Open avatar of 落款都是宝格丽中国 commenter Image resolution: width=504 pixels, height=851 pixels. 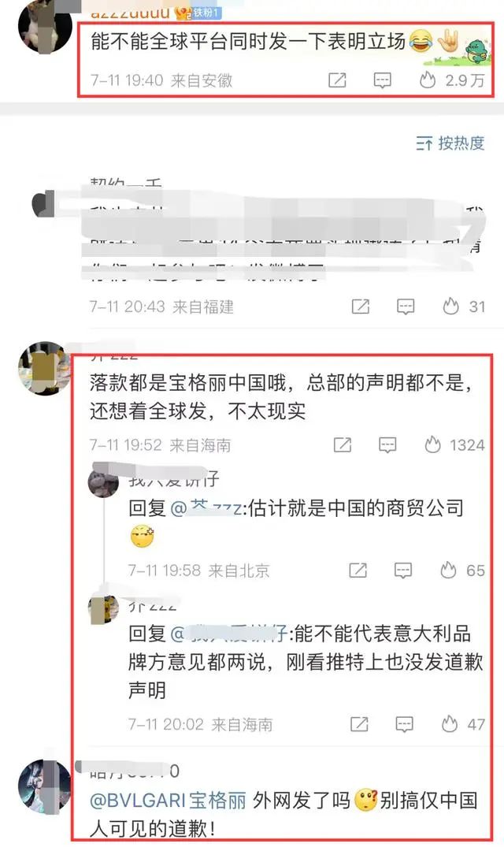point(44,369)
